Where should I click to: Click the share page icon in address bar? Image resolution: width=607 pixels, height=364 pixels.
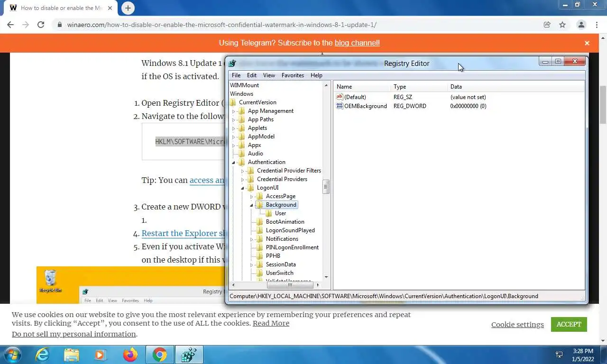[x=547, y=25]
